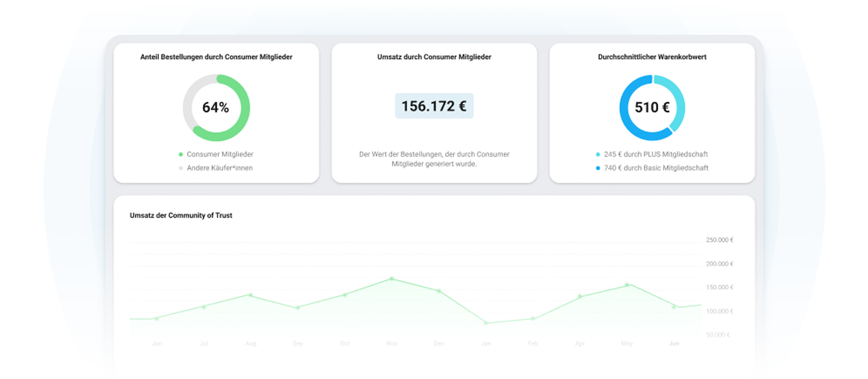Screen dimensions: 868x379
Task: Click the 'Consumer Mitglieder' legend label
Action: 220,154
